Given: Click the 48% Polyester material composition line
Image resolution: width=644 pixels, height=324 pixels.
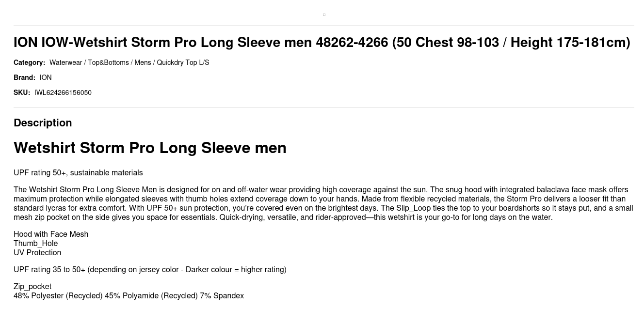Looking at the screenshot, I should pos(129,296).
